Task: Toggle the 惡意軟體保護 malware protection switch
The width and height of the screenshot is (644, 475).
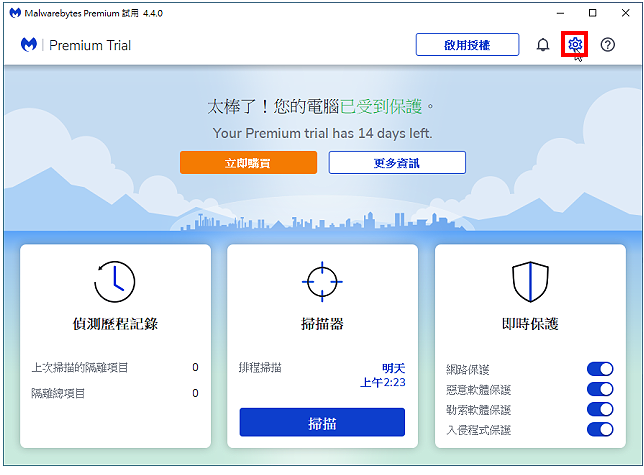Action: pos(600,389)
